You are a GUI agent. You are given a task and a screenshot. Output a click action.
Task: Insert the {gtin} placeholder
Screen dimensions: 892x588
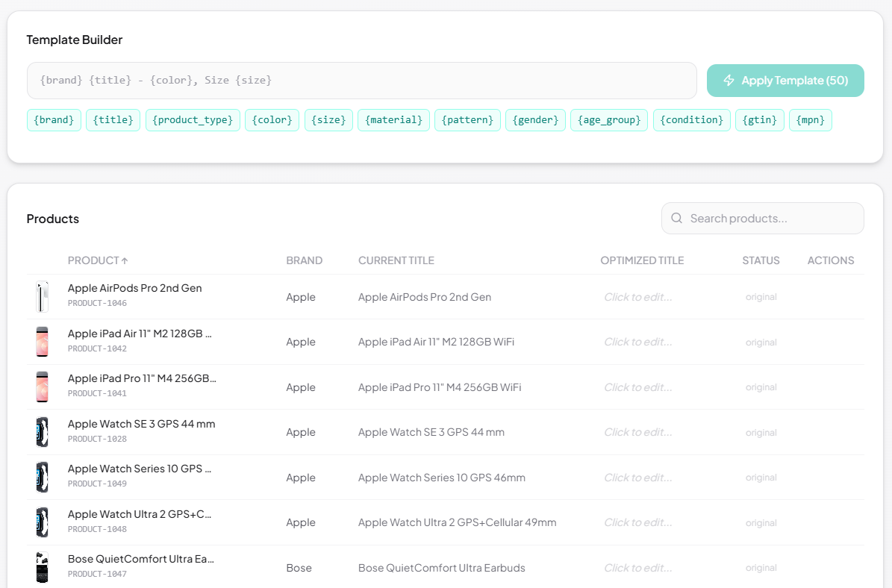(x=760, y=119)
